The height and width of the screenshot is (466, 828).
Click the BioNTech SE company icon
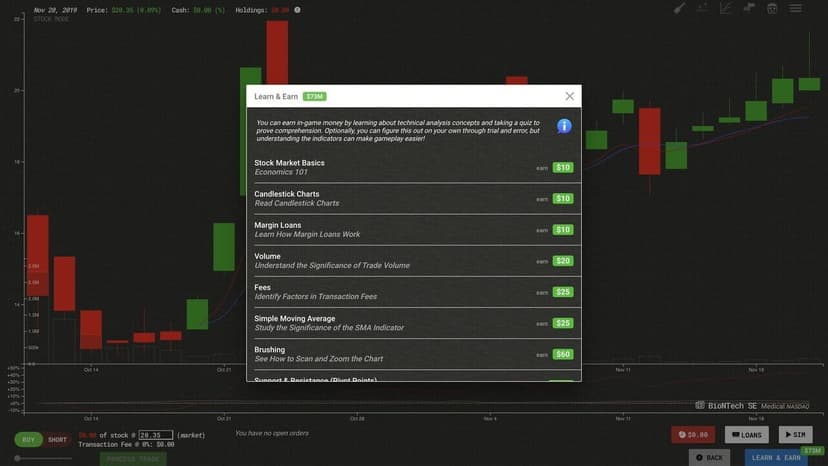coord(700,406)
